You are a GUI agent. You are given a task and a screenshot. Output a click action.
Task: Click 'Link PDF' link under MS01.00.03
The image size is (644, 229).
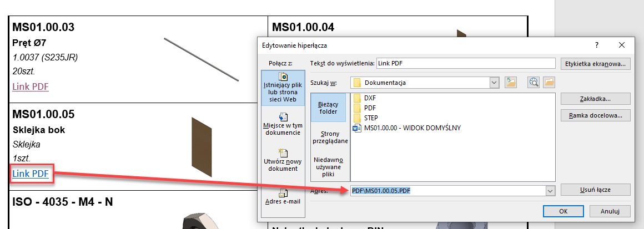[x=31, y=86]
